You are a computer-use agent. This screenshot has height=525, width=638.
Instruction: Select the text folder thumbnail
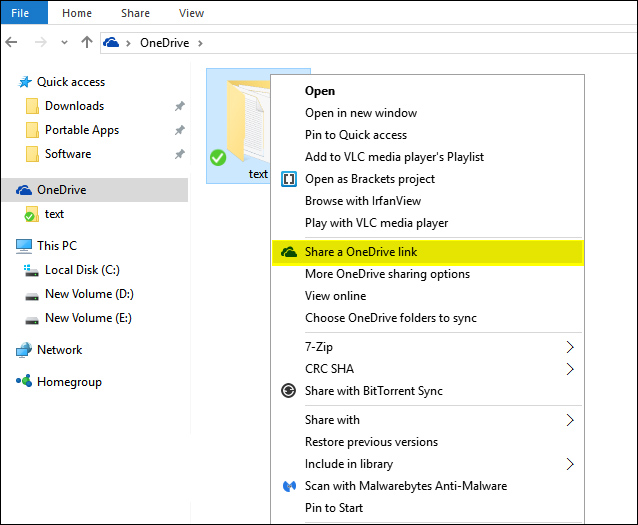click(x=238, y=126)
